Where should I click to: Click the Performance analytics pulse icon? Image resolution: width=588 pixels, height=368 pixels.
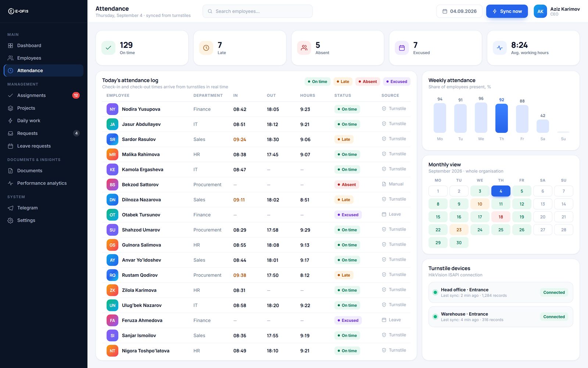pyautogui.click(x=10, y=183)
